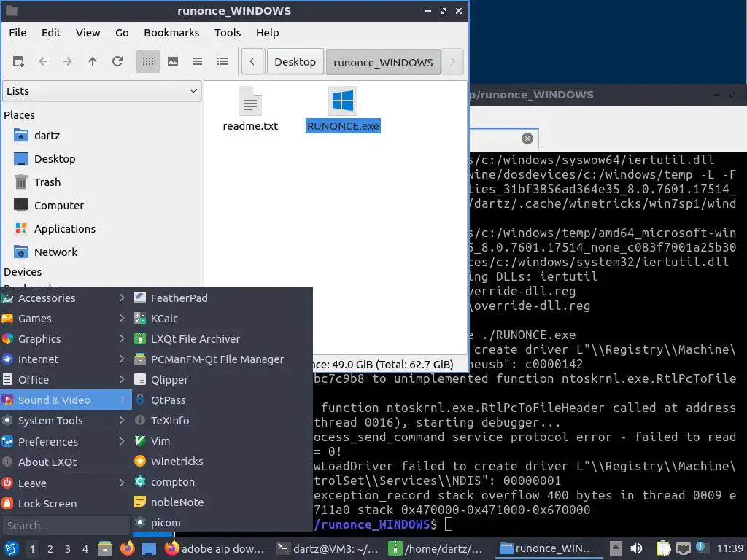Viewport: 747px width, 560px height.
Task: Expand the System Tools category
Action: 66,421
